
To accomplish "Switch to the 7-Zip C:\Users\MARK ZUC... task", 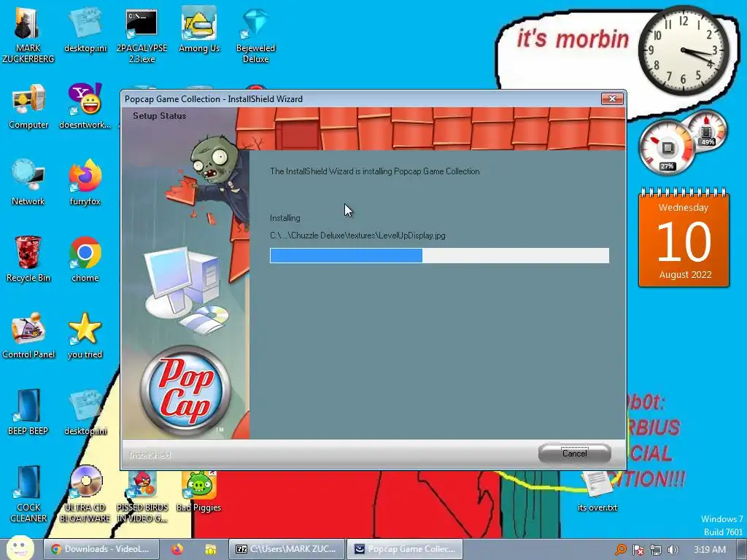I will 287,549.
